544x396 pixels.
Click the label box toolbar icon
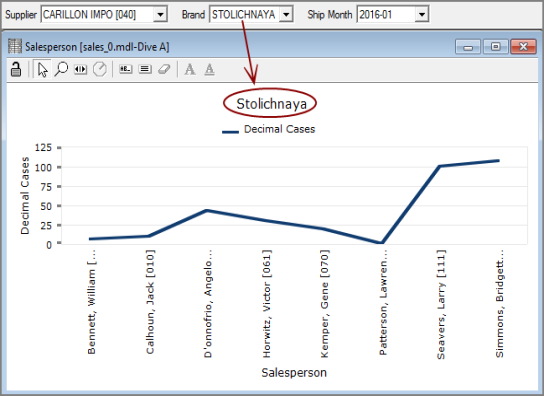(x=125, y=69)
